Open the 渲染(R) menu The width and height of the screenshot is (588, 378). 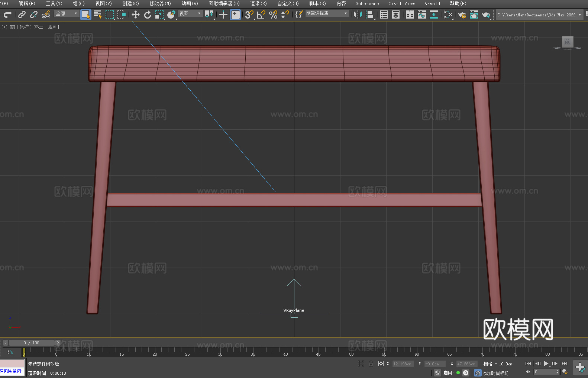coord(258,3)
